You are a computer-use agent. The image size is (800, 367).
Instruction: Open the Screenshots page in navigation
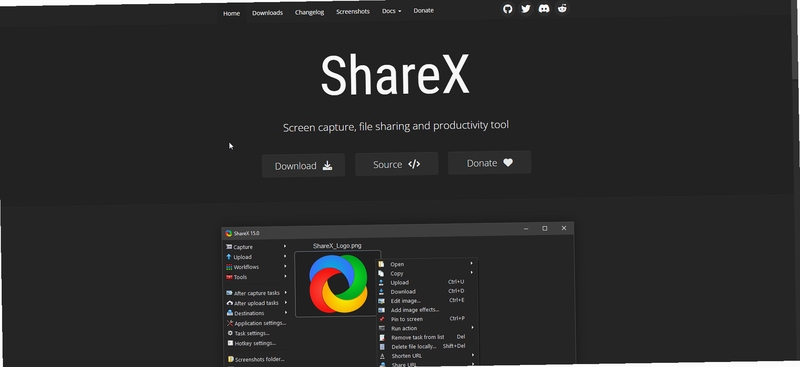(353, 12)
